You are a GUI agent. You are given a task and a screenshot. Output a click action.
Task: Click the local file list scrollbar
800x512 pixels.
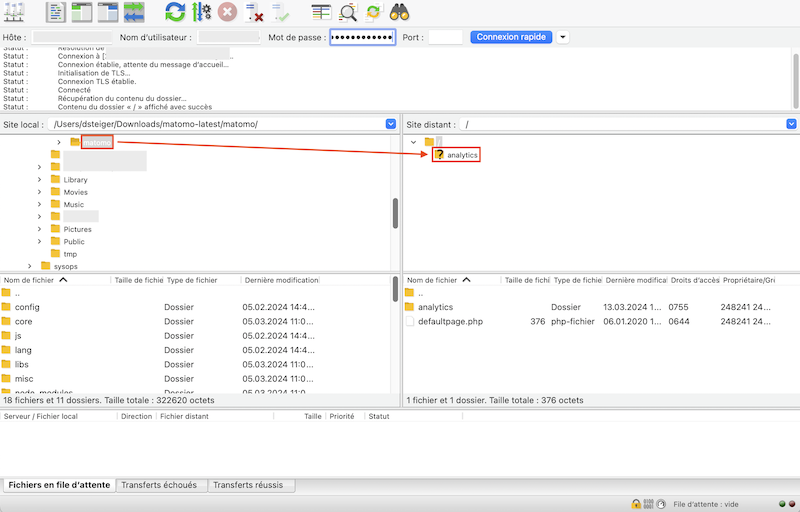(x=395, y=289)
